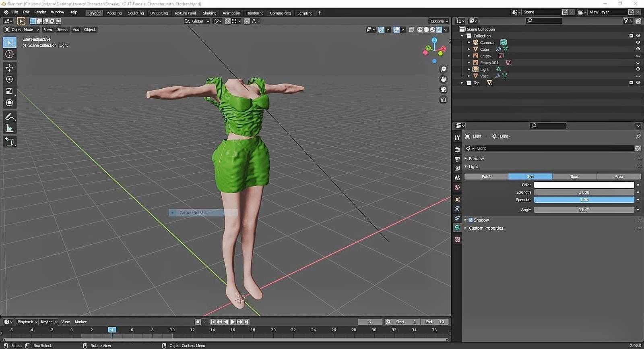The height and width of the screenshot is (349, 644).
Task: Activate the Annotate tool
Action: 9,116
